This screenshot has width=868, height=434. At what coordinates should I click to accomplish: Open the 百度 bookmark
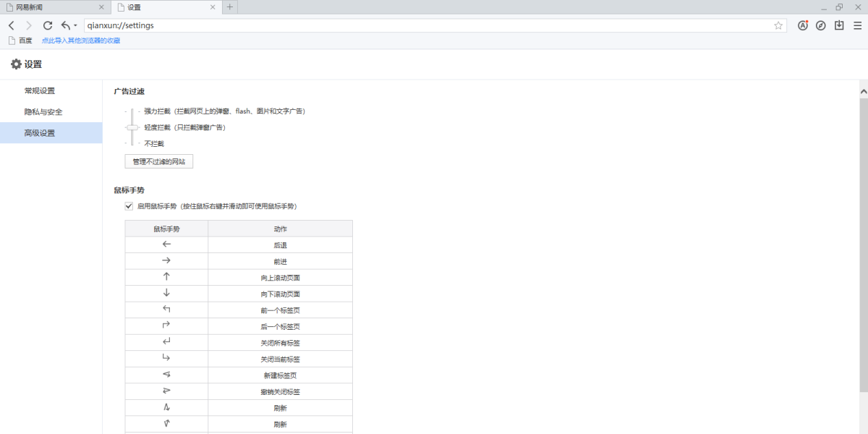coord(20,41)
